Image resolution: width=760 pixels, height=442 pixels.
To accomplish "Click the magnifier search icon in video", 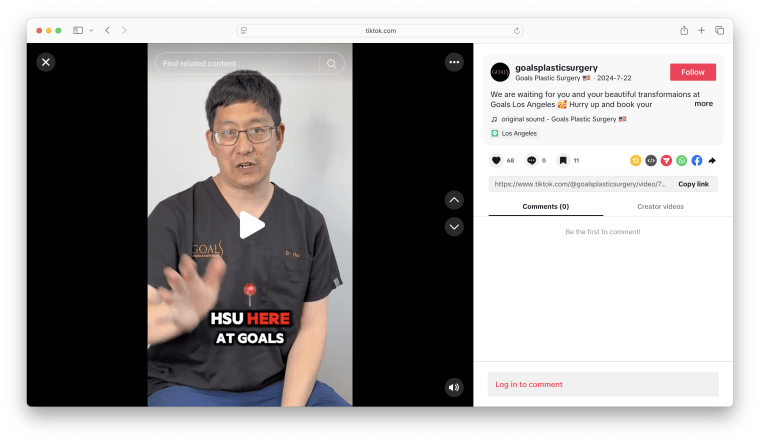I will pyautogui.click(x=332, y=63).
